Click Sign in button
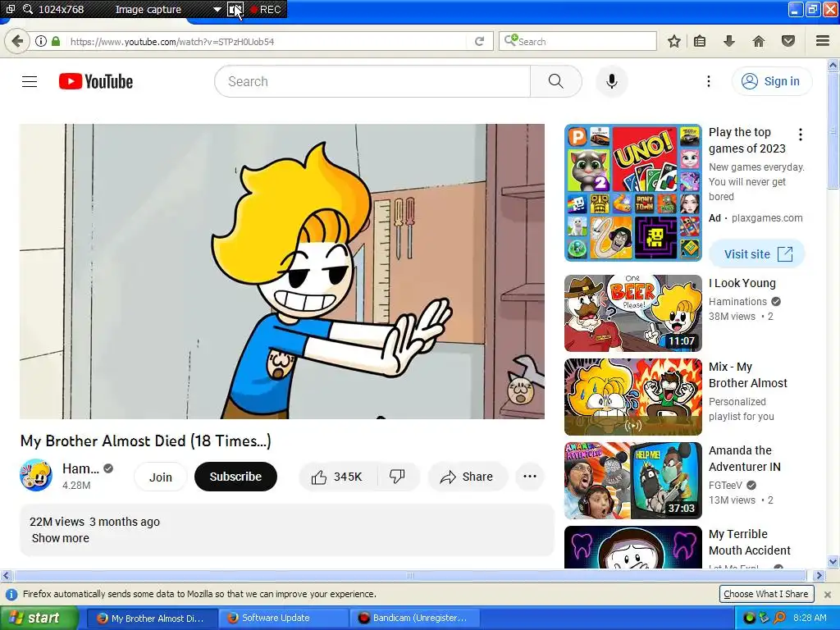Image resolution: width=840 pixels, height=630 pixels. click(772, 81)
